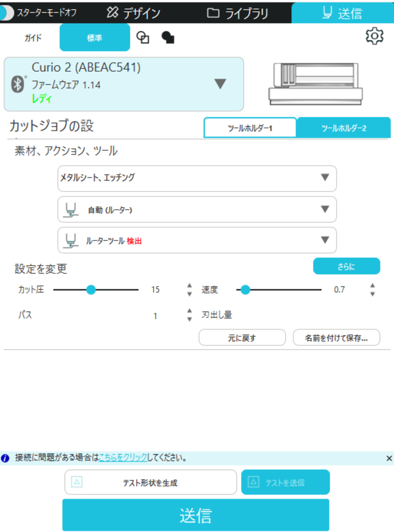Select the ガイド mode tab
The image size is (394, 532).
(x=33, y=38)
